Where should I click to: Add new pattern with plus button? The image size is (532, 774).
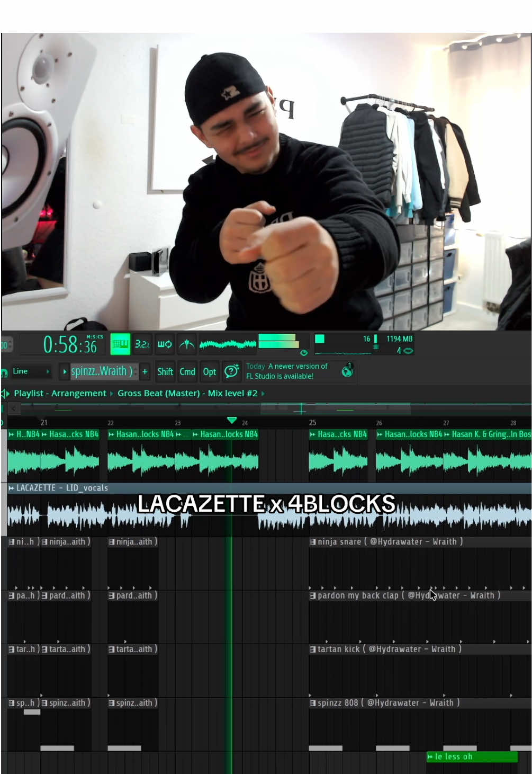145,372
